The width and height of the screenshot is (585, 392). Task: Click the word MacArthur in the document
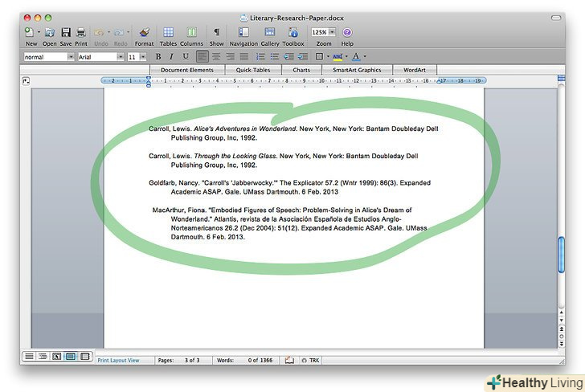(168, 210)
